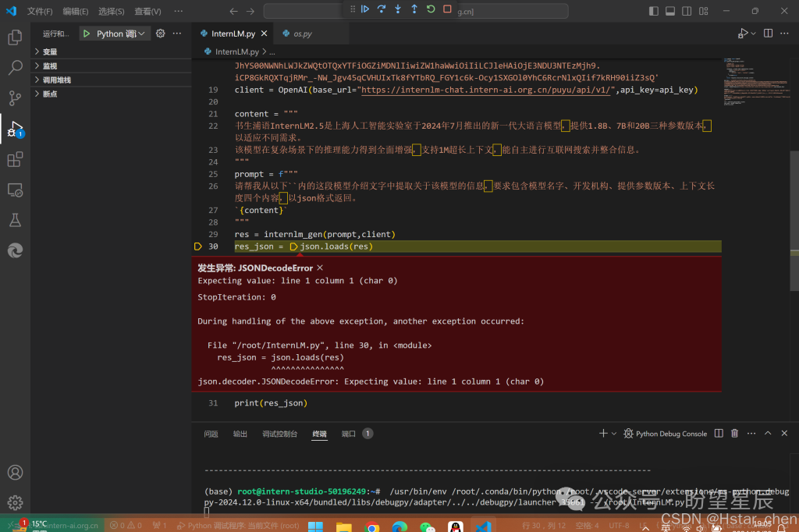Close the JSONDecodeError exception widget
The width and height of the screenshot is (799, 532).
320,268
